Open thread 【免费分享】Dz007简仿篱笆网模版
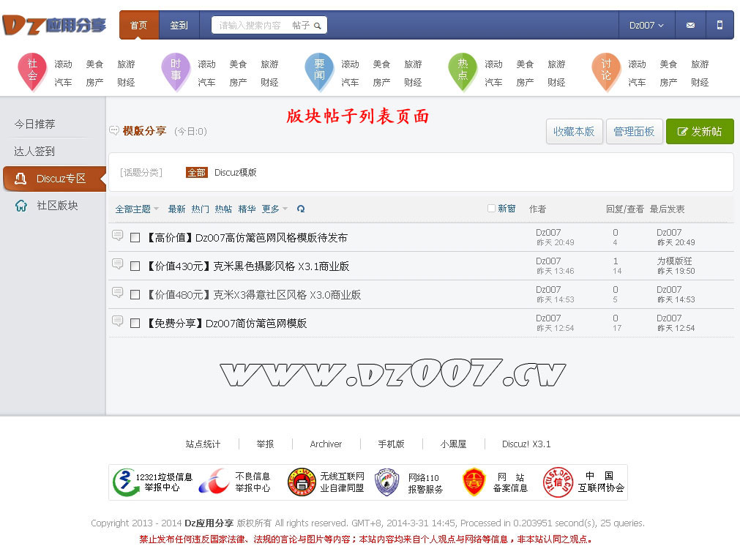740x560 pixels. (226, 324)
